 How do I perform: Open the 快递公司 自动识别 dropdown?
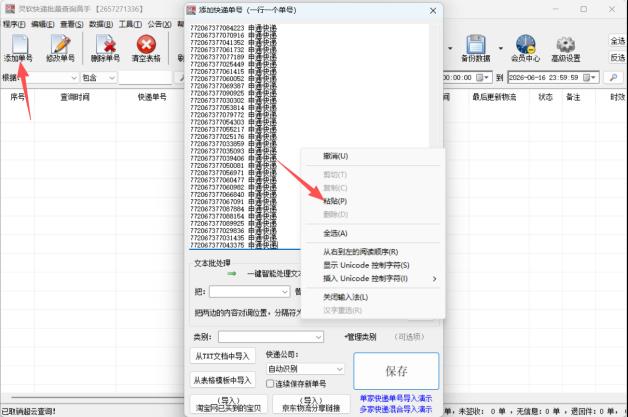(x=305, y=369)
